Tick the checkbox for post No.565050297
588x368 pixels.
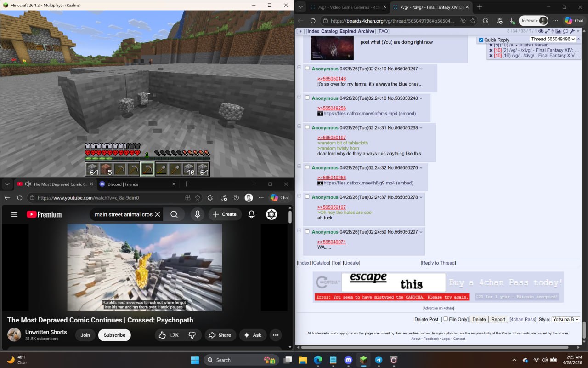click(x=307, y=231)
